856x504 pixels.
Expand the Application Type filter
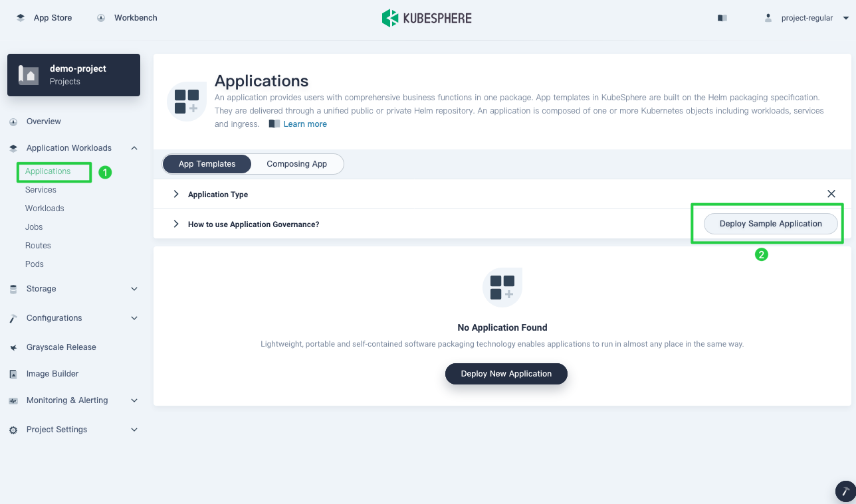point(175,194)
